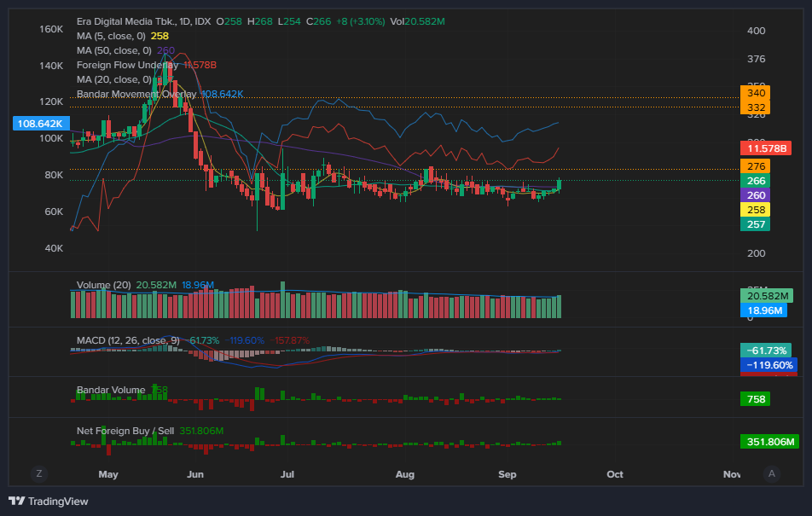Click the 140K left axis tick
Viewport: 812px width, 516px height.
51,66
